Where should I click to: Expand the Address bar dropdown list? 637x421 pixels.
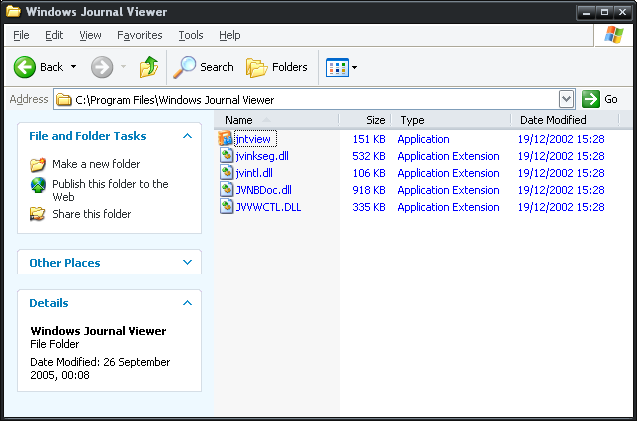click(x=566, y=99)
